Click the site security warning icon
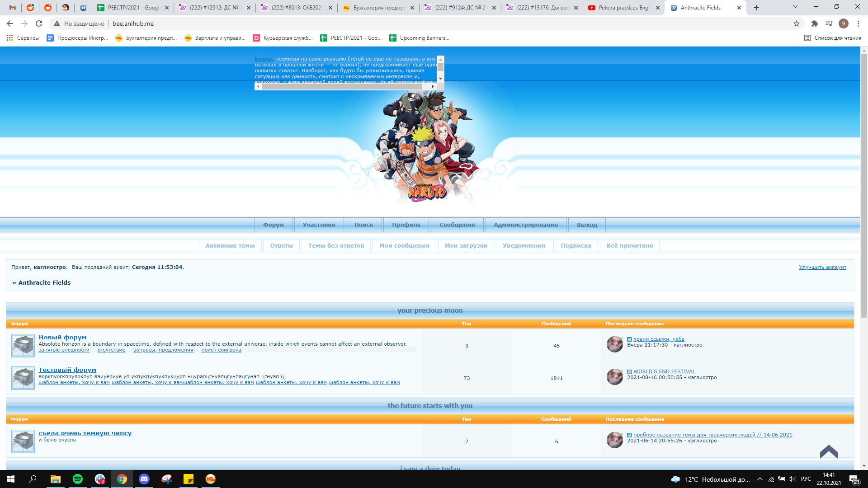This screenshot has width=868, height=488. pos(57,23)
